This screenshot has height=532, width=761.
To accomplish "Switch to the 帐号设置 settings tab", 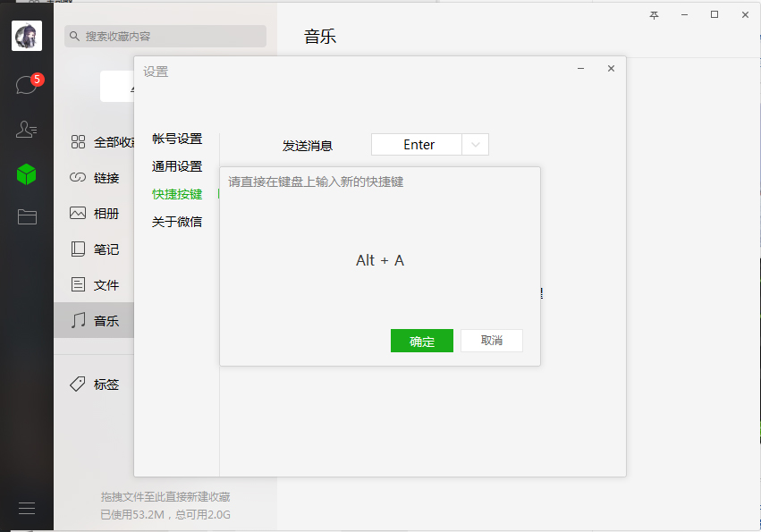I will tap(176, 139).
